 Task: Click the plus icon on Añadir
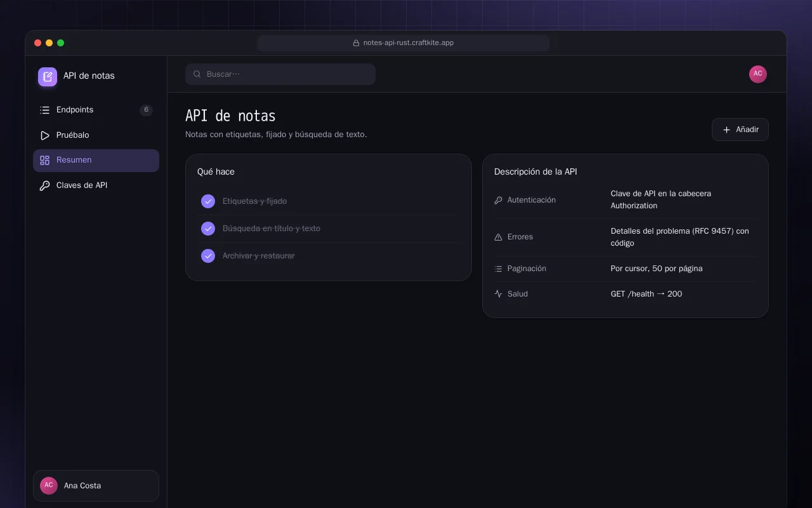click(x=727, y=130)
